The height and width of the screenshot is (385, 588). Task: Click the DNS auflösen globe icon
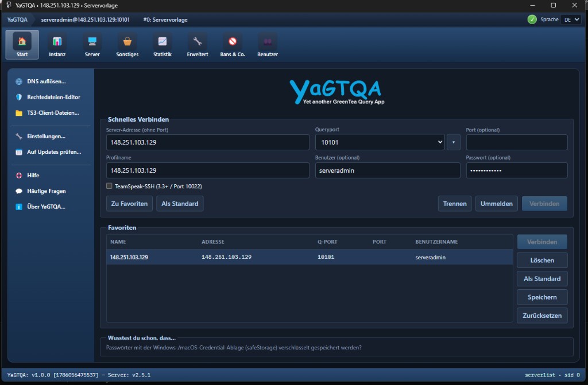pyautogui.click(x=19, y=81)
